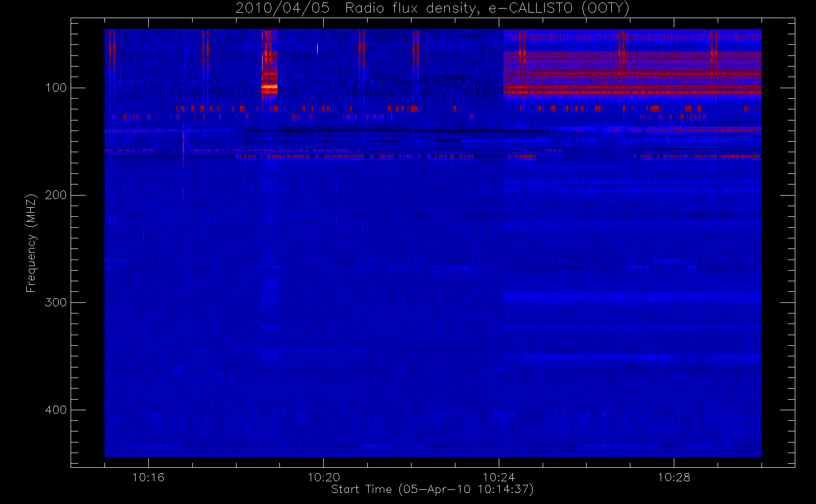The width and height of the screenshot is (816, 504).
Task: Click the 'Frequency (MHZ)' axis label
Action: (x=31, y=243)
